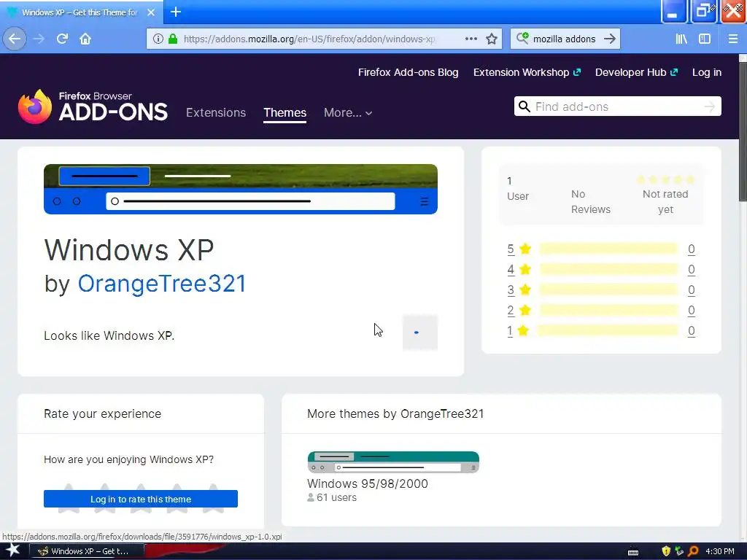Click the 5-star rating bar

coord(608,249)
